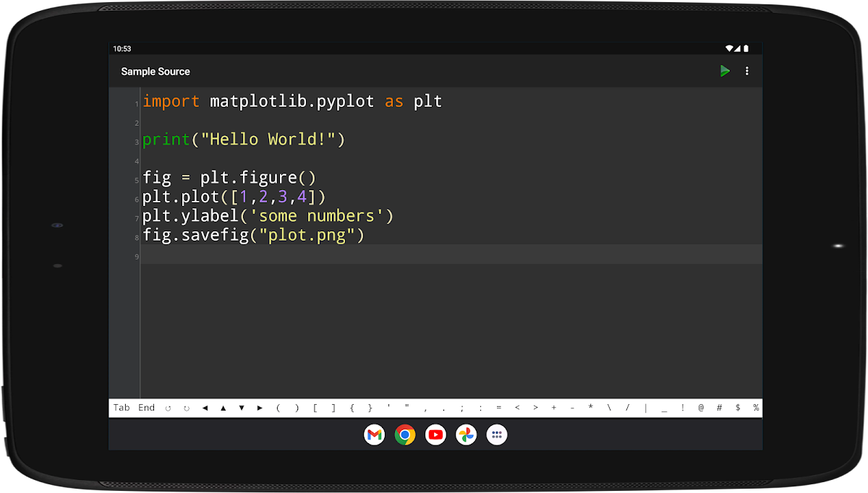
Task: Insert an opening curly brace from the key bar
Action: pyautogui.click(x=352, y=408)
